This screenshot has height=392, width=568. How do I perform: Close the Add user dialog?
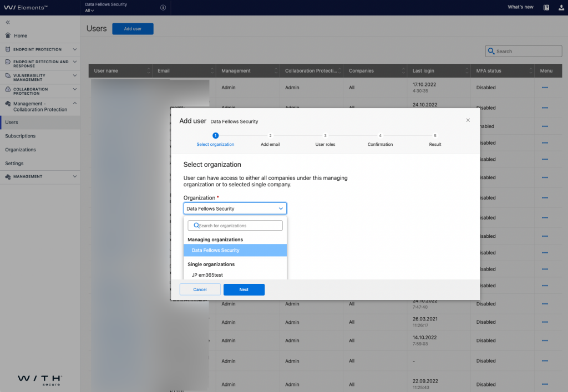tap(468, 120)
